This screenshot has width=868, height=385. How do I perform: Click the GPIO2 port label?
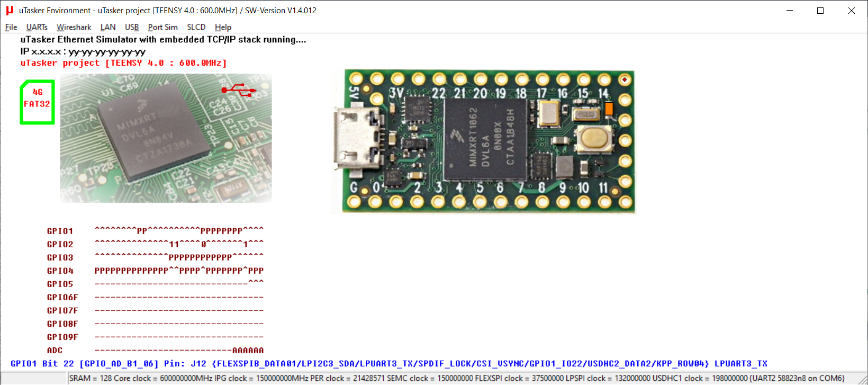point(60,244)
